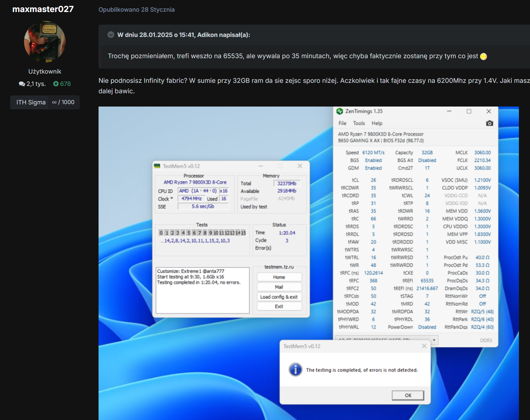This screenshot has width=530, height=420.
Task: Click the SSE 5.6 sec/Gb field
Action: point(203,206)
